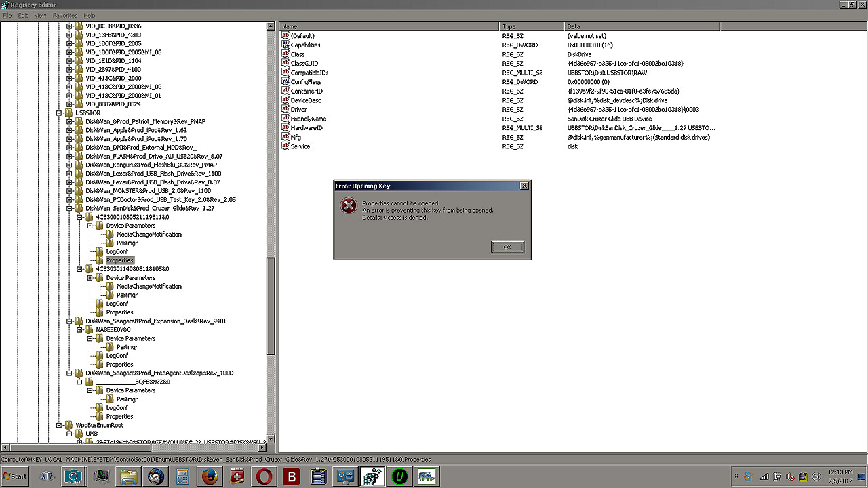This screenshot has width=868, height=488.
Task: Select the DeviceDesc value name
Action: tap(305, 100)
